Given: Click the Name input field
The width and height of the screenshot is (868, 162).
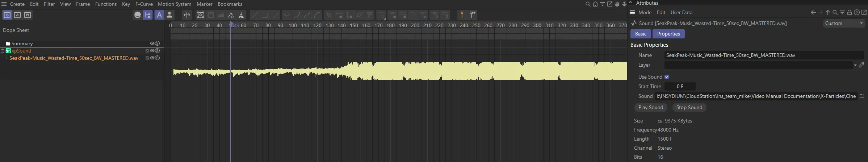Looking at the screenshot, I should pos(764,55).
